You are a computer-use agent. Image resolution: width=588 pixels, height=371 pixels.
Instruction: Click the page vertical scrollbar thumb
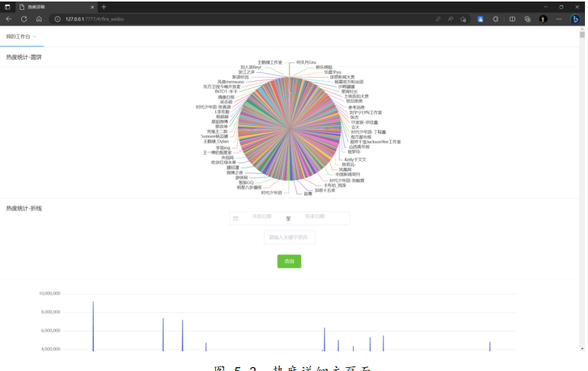(582, 35)
